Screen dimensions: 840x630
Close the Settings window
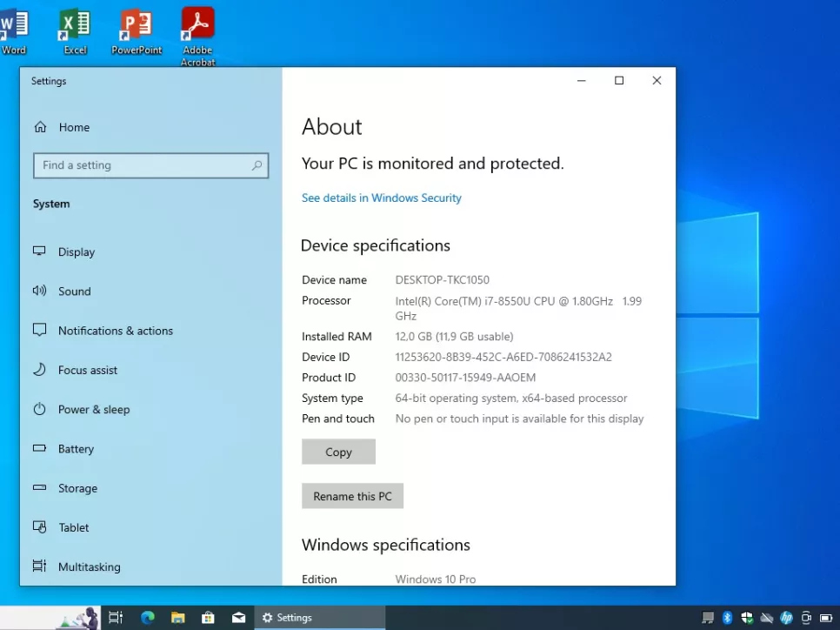coord(657,80)
